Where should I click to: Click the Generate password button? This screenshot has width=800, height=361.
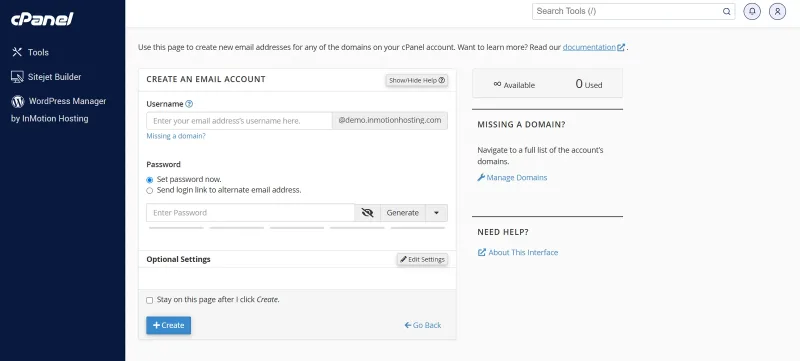(403, 213)
